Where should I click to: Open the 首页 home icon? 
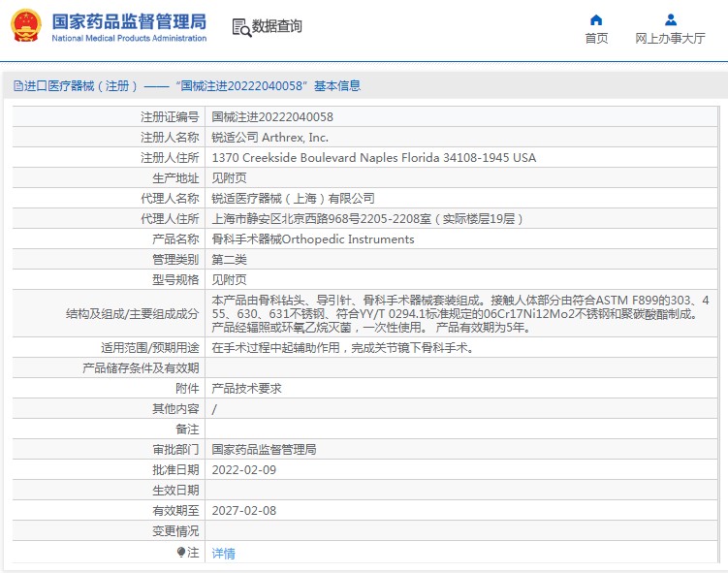[x=596, y=20]
